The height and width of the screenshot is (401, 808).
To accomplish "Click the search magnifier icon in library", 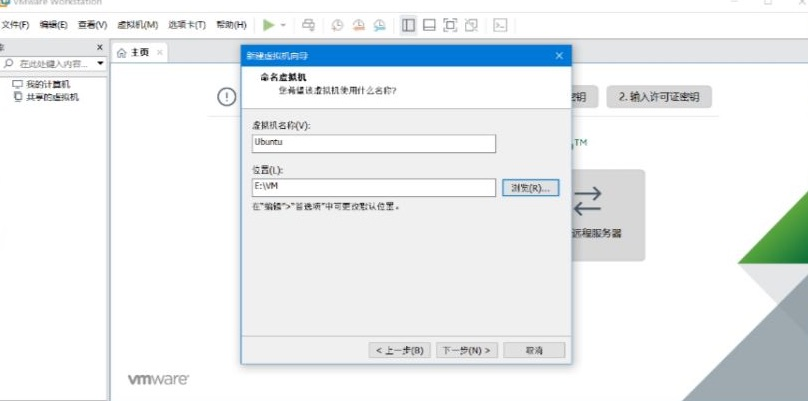I will (8, 64).
